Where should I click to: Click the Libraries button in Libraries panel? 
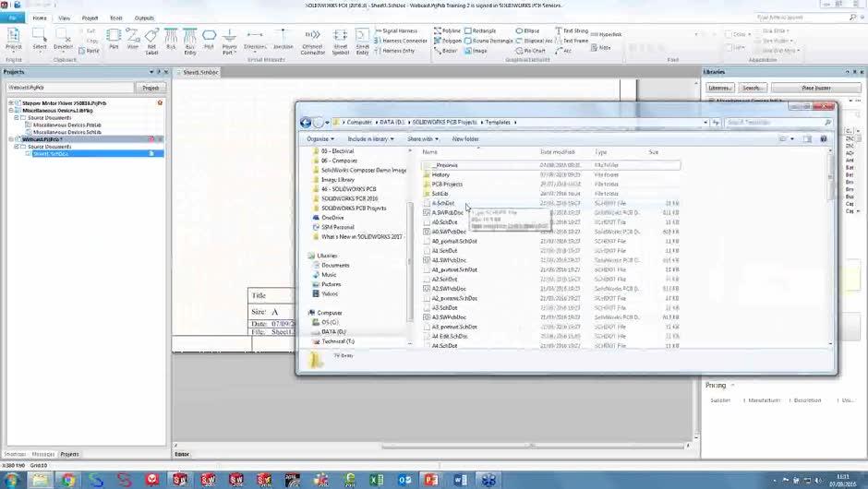point(719,88)
